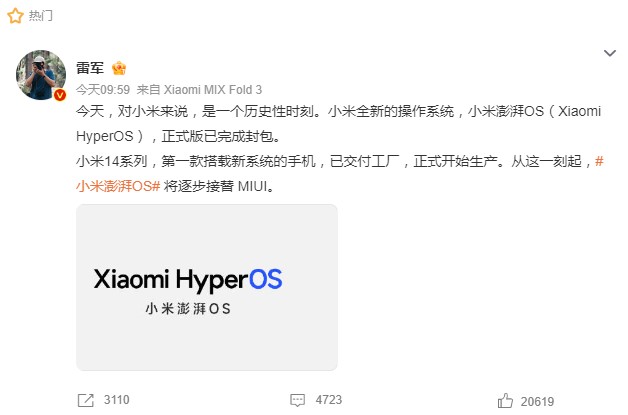The width and height of the screenshot is (628, 415).
Task: Click the repost count 3110
Action: (117, 400)
